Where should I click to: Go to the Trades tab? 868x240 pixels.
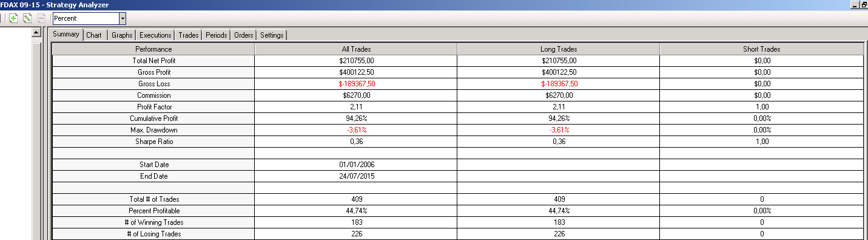189,35
